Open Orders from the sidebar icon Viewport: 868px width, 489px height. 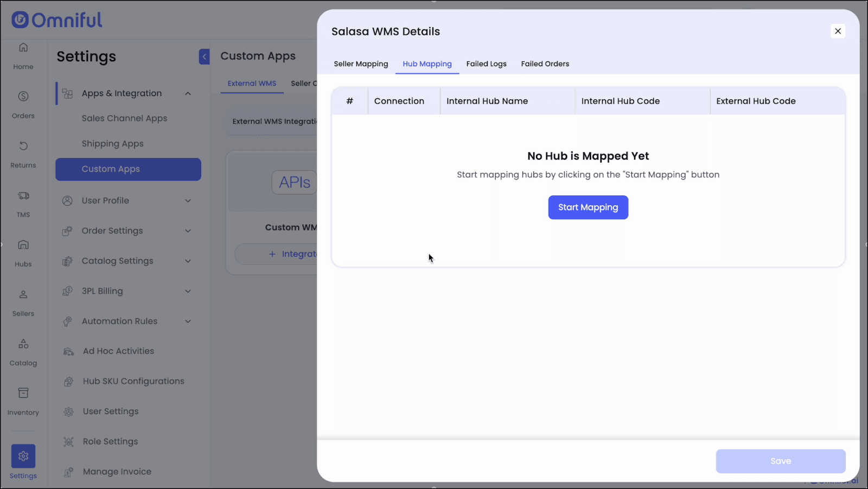[23, 97]
